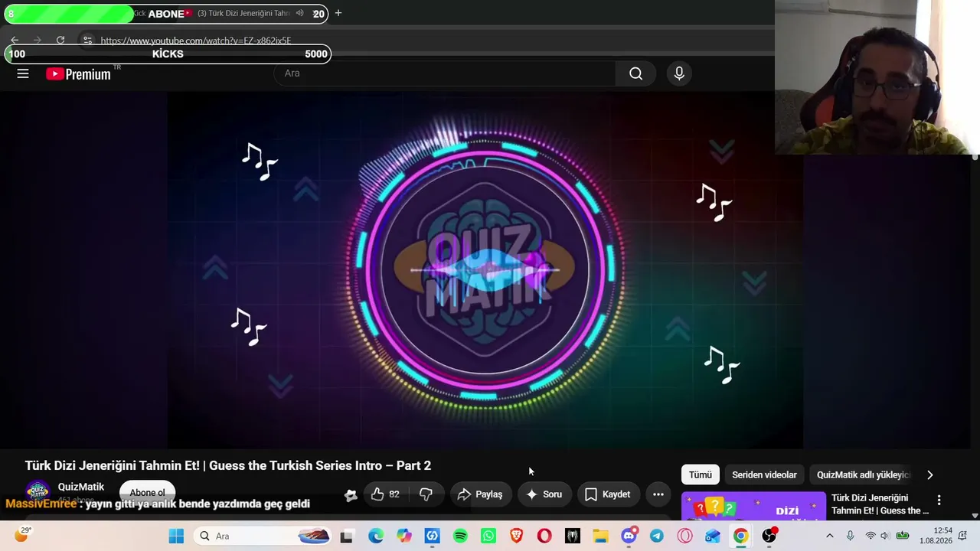The width and height of the screenshot is (980, 551).
Task: Click the page vertical scrollbar
Action: (975, 337)
